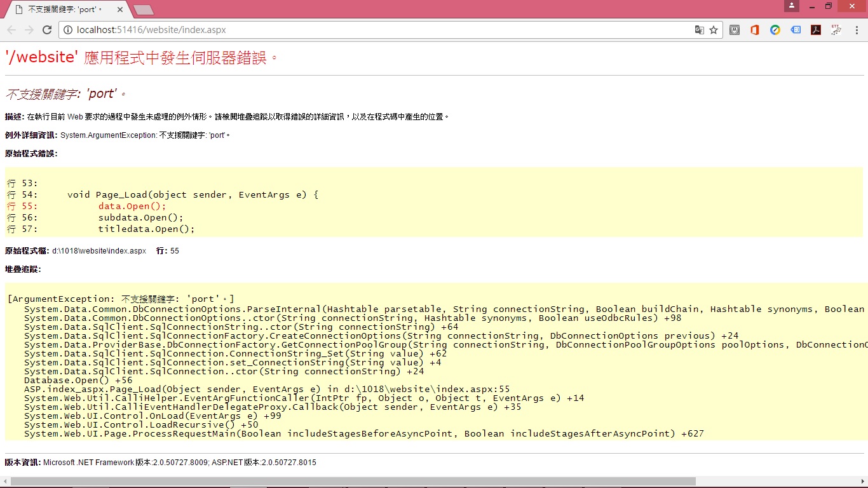Open the Adobe Acrobat extension

click(816, 30)
